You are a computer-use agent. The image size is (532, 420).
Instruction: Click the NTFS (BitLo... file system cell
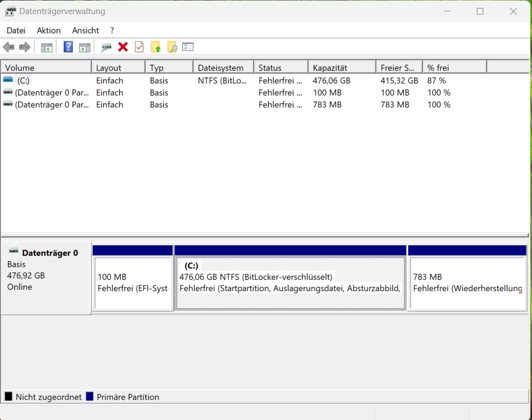(x=223, y=81)
